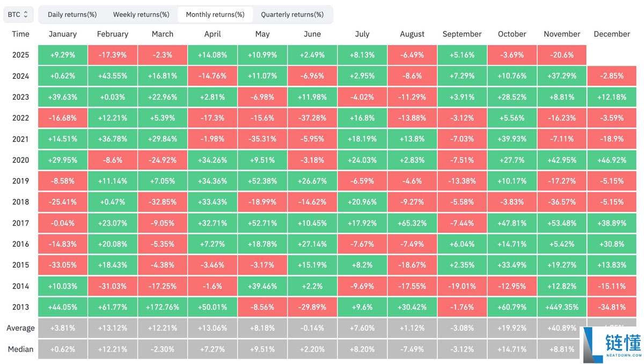Click the NEATDOWN logo watermark
This screenshot has width=644, height=364.
pyautogui.click(x=613, y=345)
